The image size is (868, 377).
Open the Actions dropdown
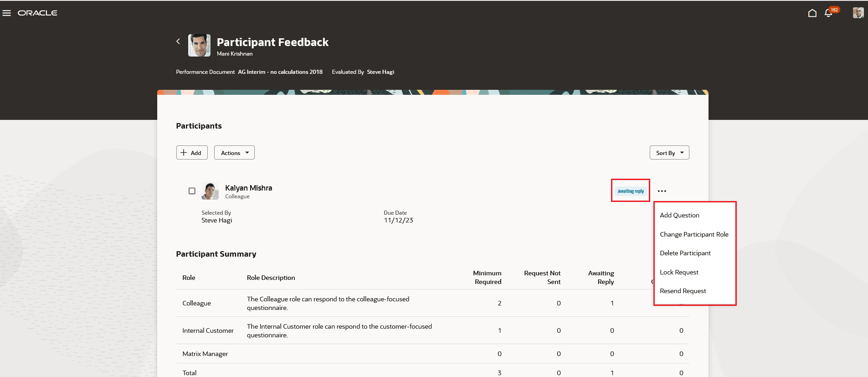click(x=234, y=153)
